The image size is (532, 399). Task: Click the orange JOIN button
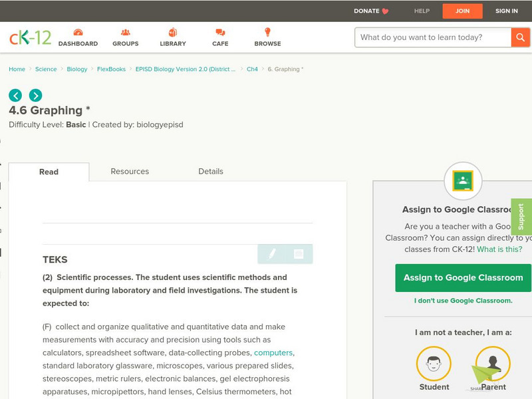click(462, 11)
